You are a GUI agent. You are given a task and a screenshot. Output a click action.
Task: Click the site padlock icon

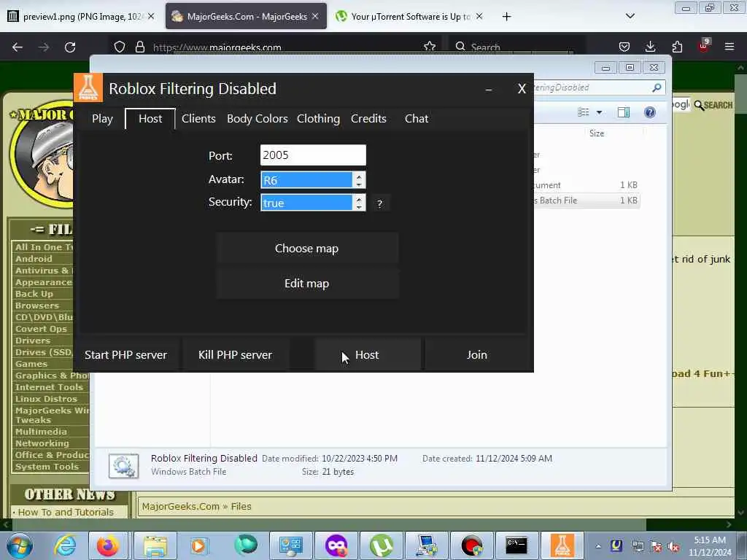pyautogui.click(x=139, y=47)
